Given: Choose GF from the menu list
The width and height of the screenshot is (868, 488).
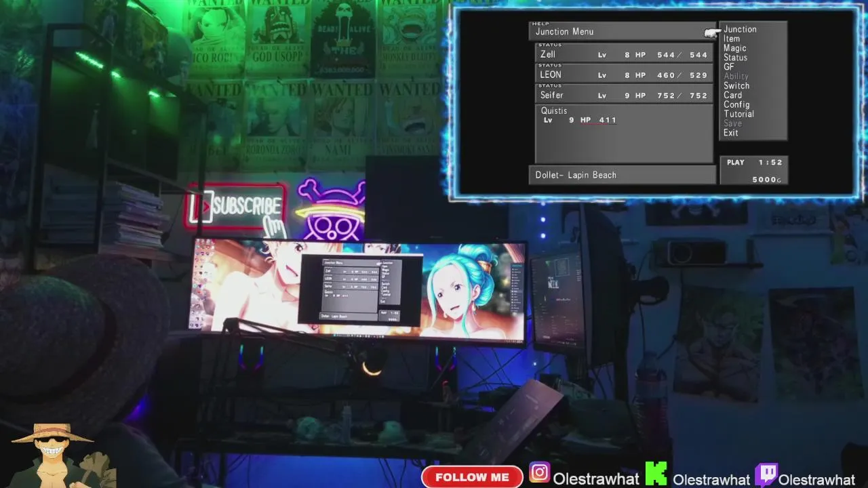Looking at the screenshot, I should click(729, 67).
